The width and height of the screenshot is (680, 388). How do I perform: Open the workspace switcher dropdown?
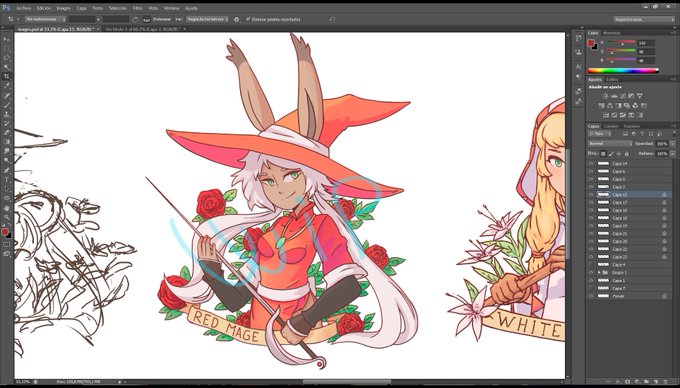click(x=644, y=20)
